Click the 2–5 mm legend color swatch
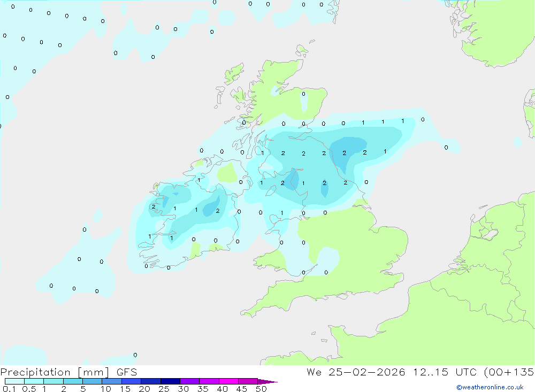 [x=73, y=381]
